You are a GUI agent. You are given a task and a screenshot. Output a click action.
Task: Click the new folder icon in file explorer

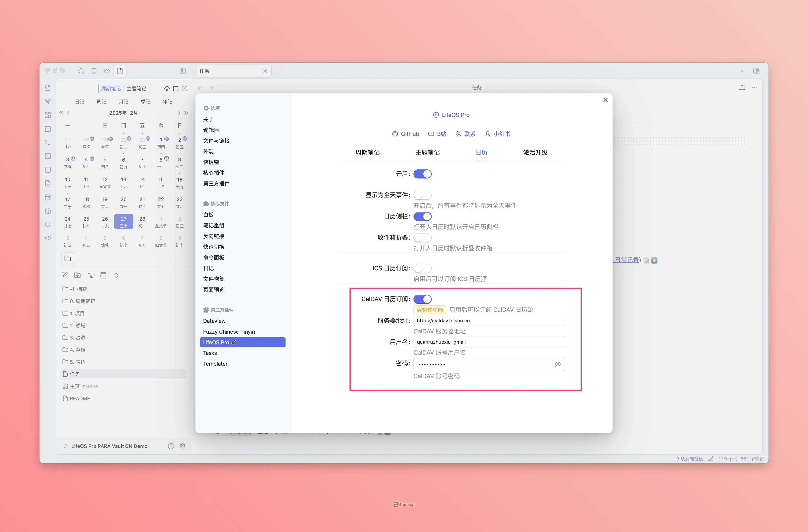coord(77,275)
